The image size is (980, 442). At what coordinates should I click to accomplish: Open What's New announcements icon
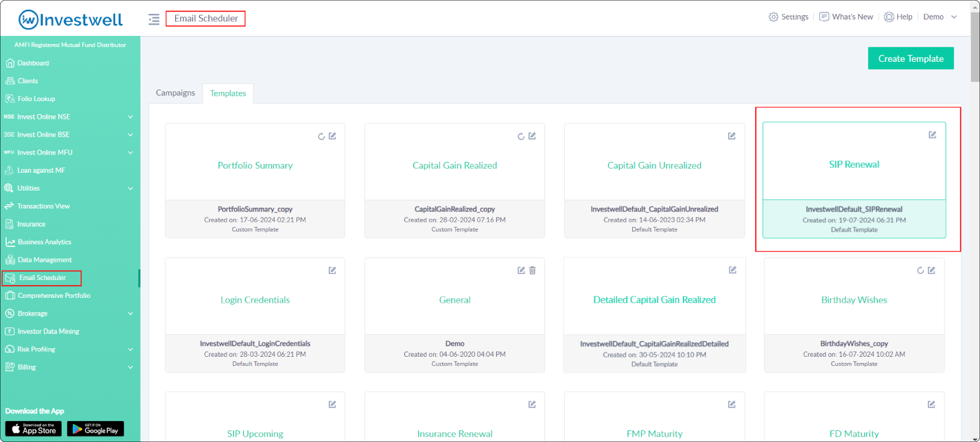[x=824, y=17]
